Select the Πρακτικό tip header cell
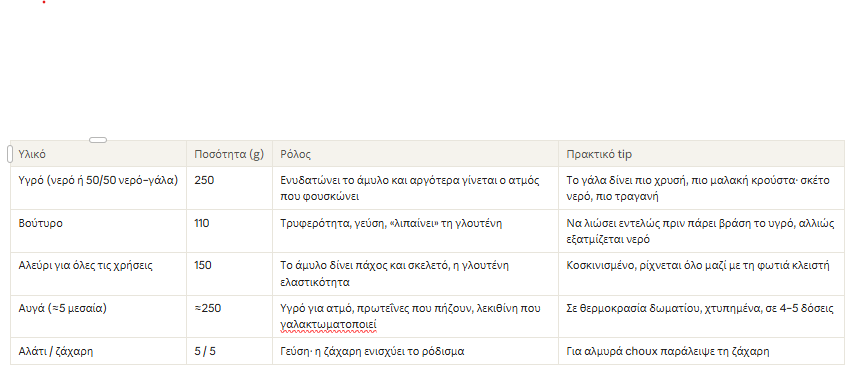 click(701, 154)
